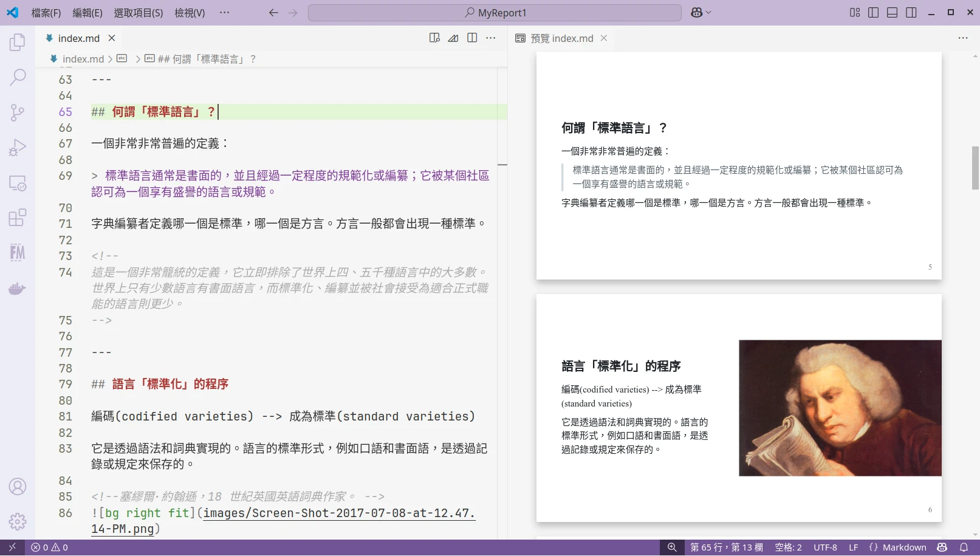The height and width of the screenshot is (556, 980).
Task: Click the notifications bell in status bar
Action: point(964,547)
